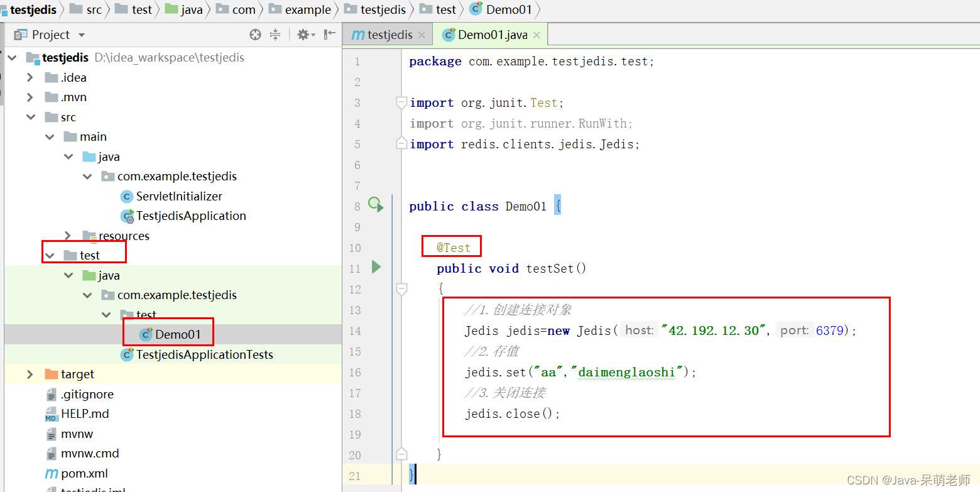
Task: Click the locate/scroll from source target icon
Action: (x=255, y=35)
